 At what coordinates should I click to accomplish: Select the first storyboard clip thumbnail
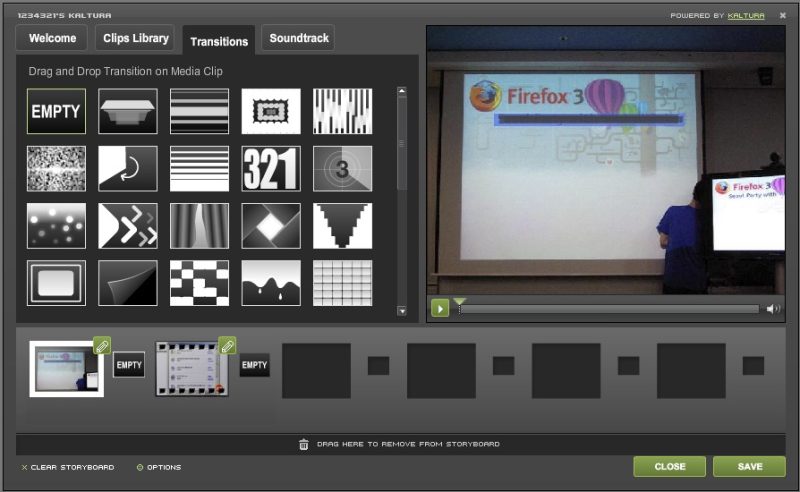[64, 370]
